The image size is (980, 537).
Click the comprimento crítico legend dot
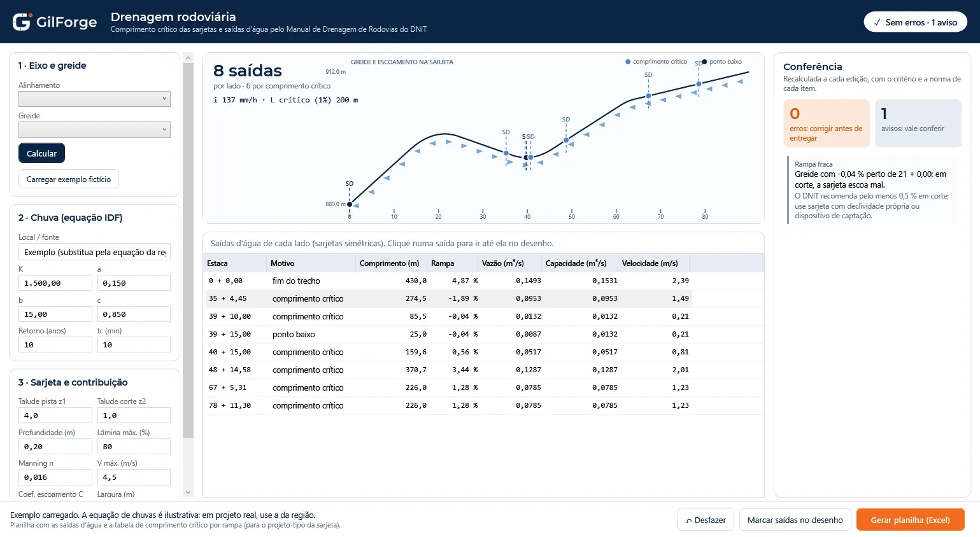(628, 62)
